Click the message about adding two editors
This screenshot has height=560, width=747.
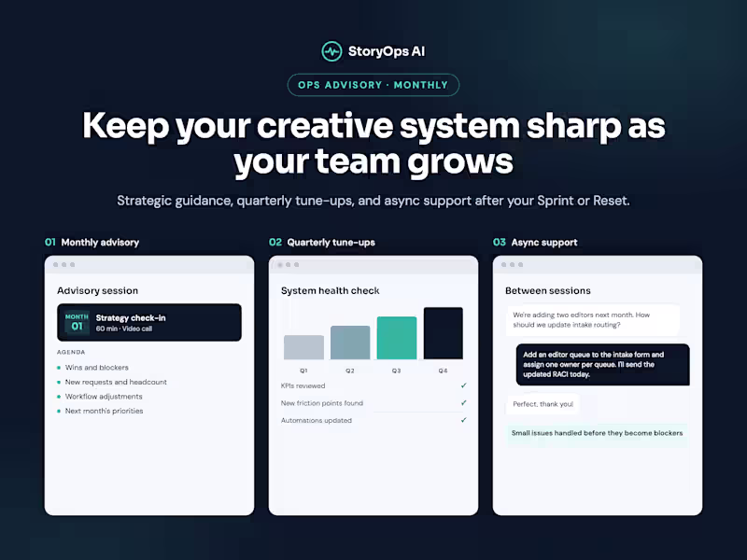point(593,320)
